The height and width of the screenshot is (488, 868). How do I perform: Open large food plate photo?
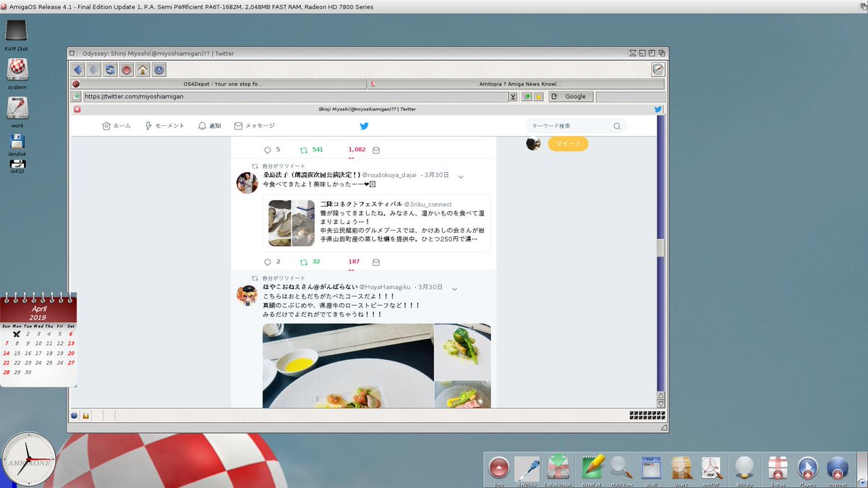coord(348,365)
